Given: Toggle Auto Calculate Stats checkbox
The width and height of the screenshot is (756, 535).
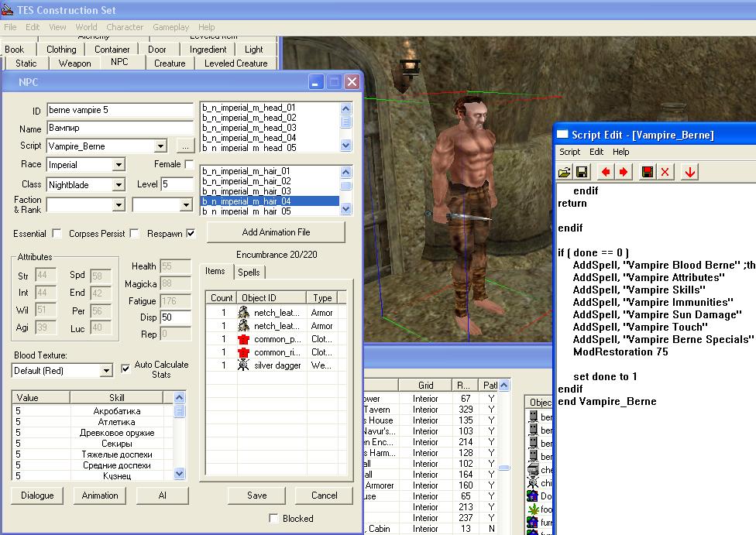Looking at the screenshot, I should (125, 369).
